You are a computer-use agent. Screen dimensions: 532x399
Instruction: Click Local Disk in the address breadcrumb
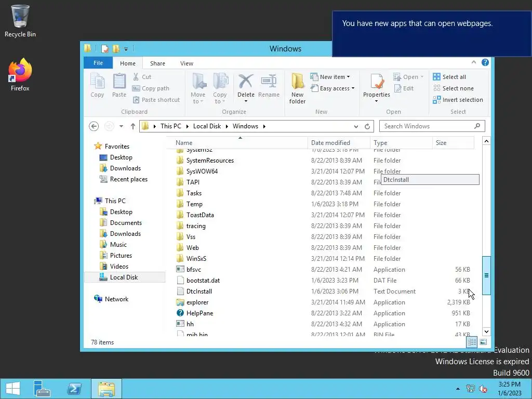(207, 126)
